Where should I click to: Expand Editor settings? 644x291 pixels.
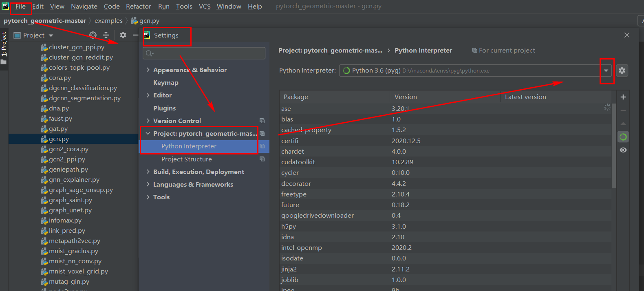(148, 95)
